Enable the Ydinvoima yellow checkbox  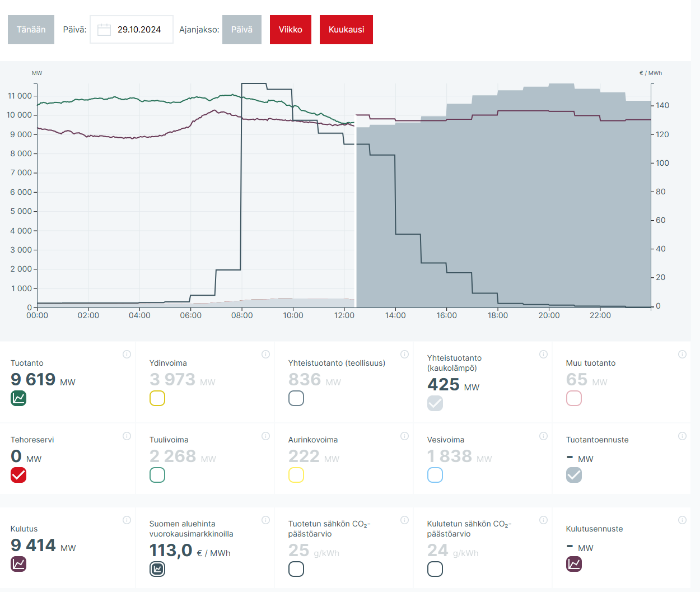157,398
